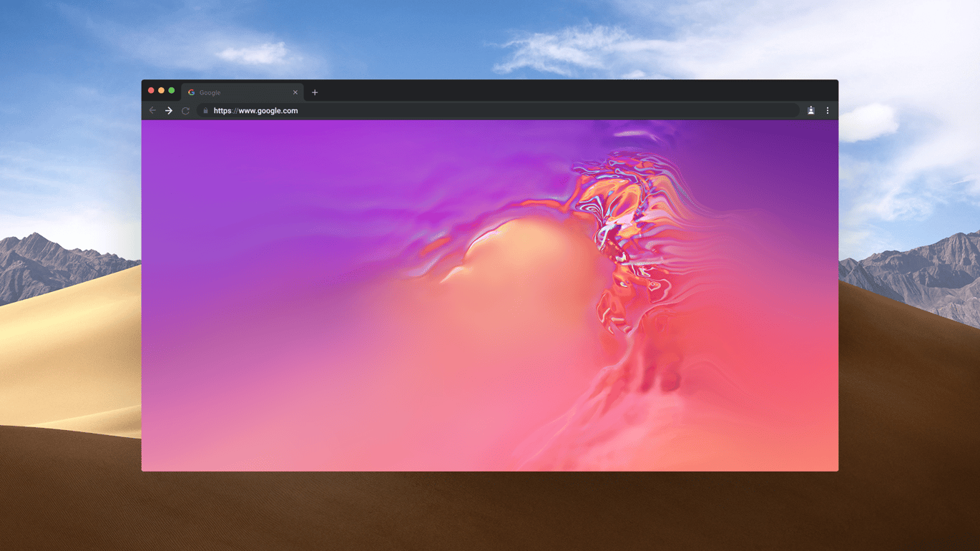Go back with the back arrow
Image resolution: width=980 pixels, height=551 pixels.
[x=152, y=111]
